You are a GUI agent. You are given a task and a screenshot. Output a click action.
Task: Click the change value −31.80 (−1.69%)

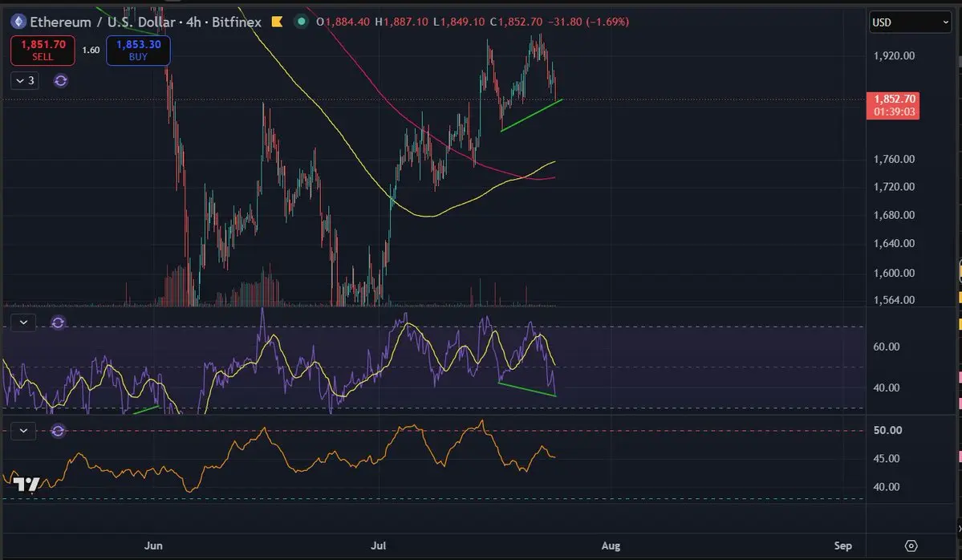click(x=588, y=22)
